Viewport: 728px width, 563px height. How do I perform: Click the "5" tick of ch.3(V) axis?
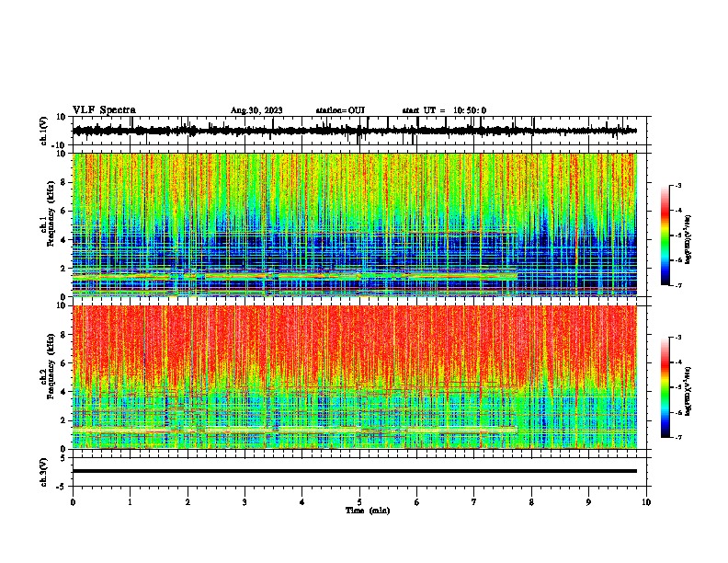coord(63,458)
